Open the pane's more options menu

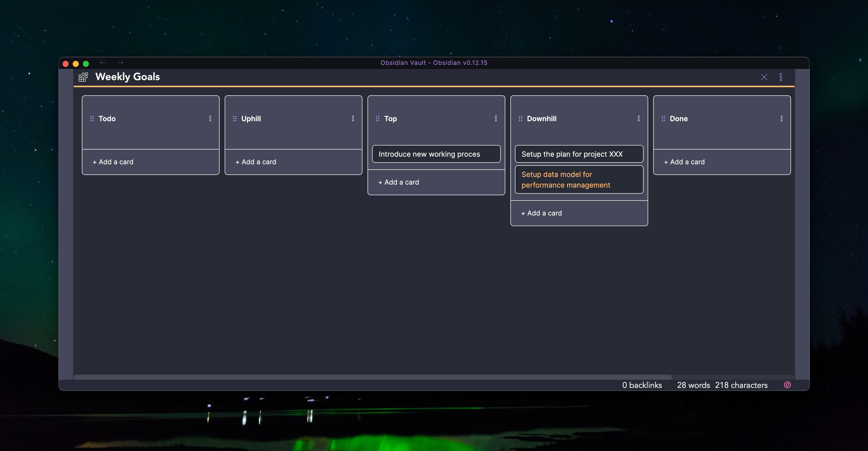(x=781, y=77)
